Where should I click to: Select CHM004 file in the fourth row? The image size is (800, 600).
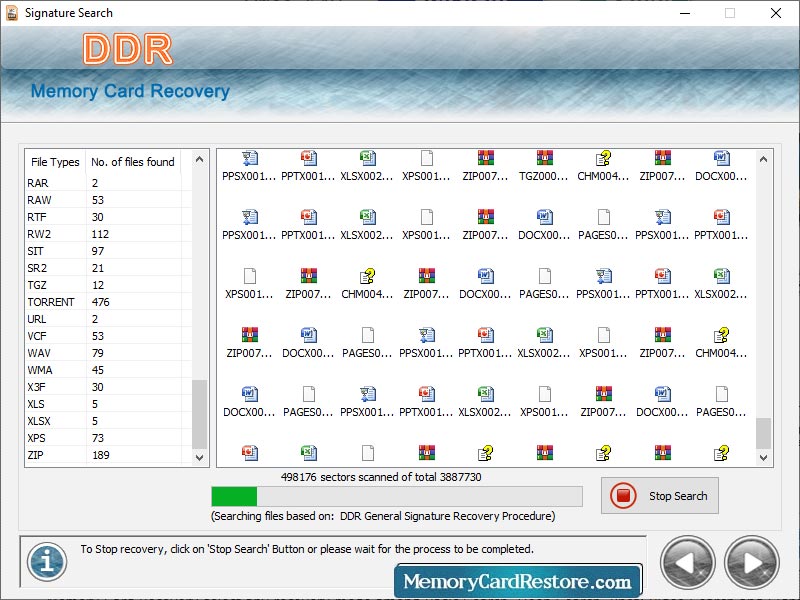pos(721,343)
